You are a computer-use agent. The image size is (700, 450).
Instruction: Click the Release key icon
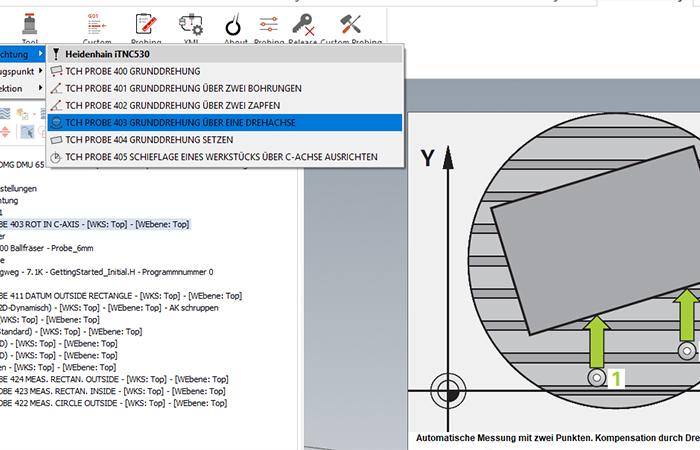coord(304,25)
